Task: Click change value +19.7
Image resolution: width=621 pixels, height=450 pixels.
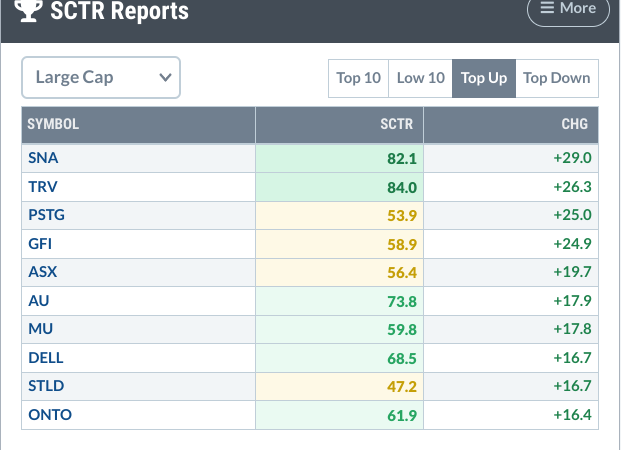Action: point(572,272)
